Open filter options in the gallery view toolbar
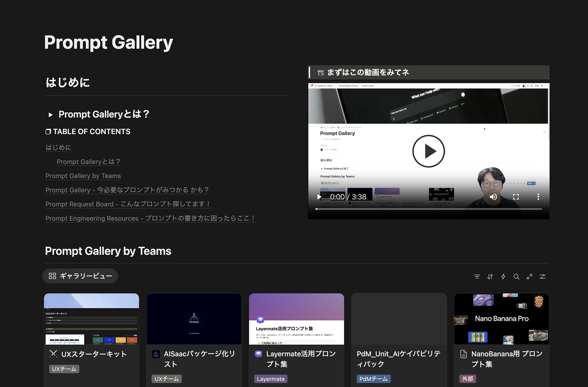The width and height of the screenshot is (588, 387). click(477, 276)
